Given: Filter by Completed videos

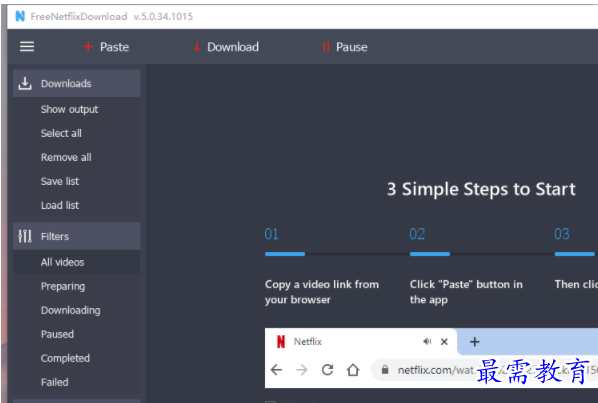Looking at the screenshot, I should coord(65,358).
